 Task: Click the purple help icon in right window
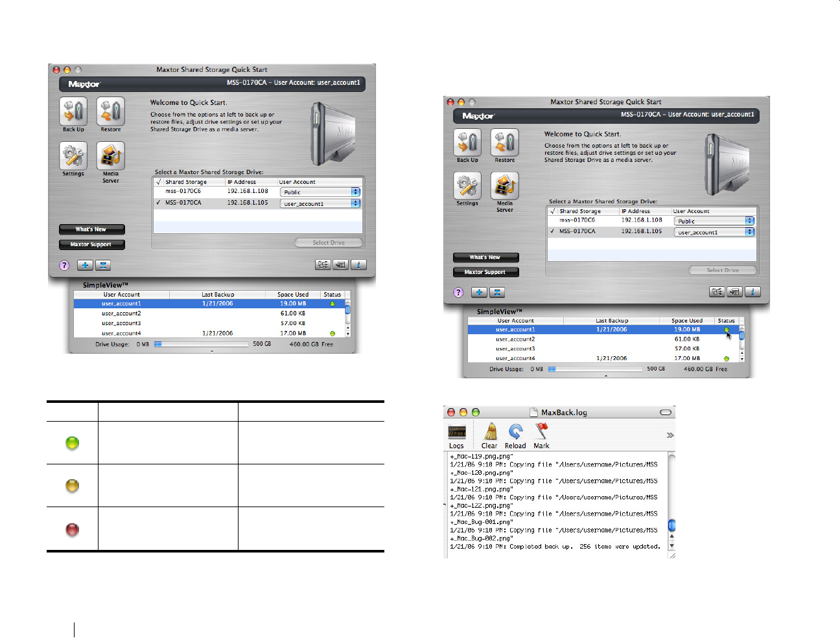pos(458,292)
